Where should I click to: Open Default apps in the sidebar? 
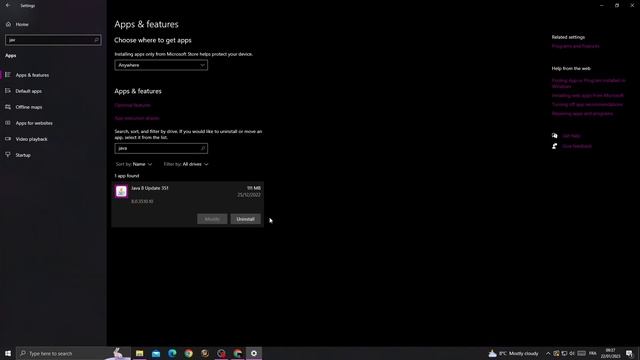pyautogui.click(x=29, y=91)
